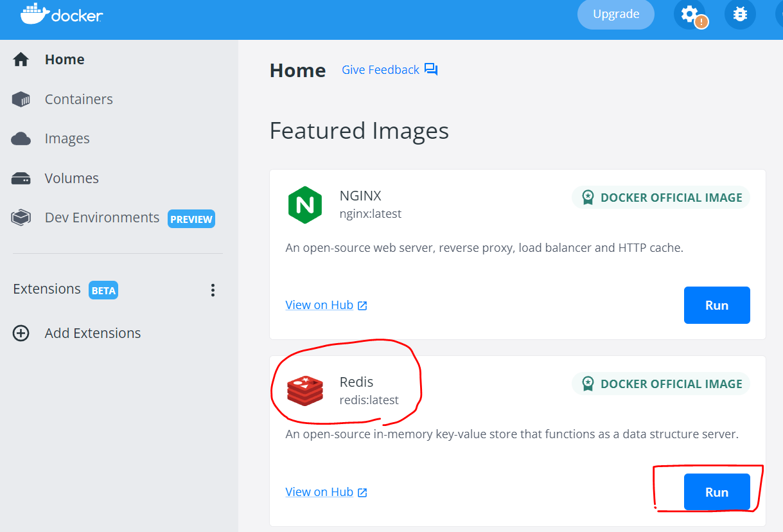Click the Home page heading
Image resolution: width=783 pixels, height=532 pixels.
[297, 71]
